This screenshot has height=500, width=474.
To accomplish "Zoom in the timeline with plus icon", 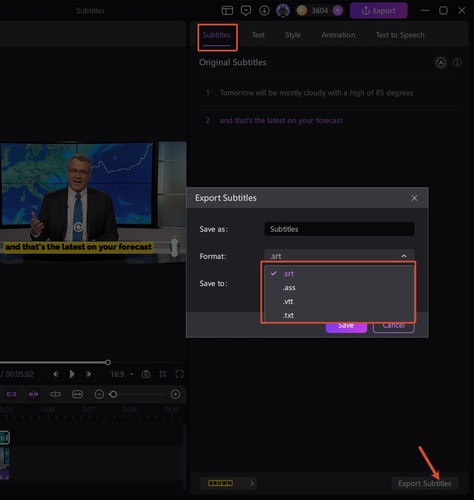I will pos(175,394).
